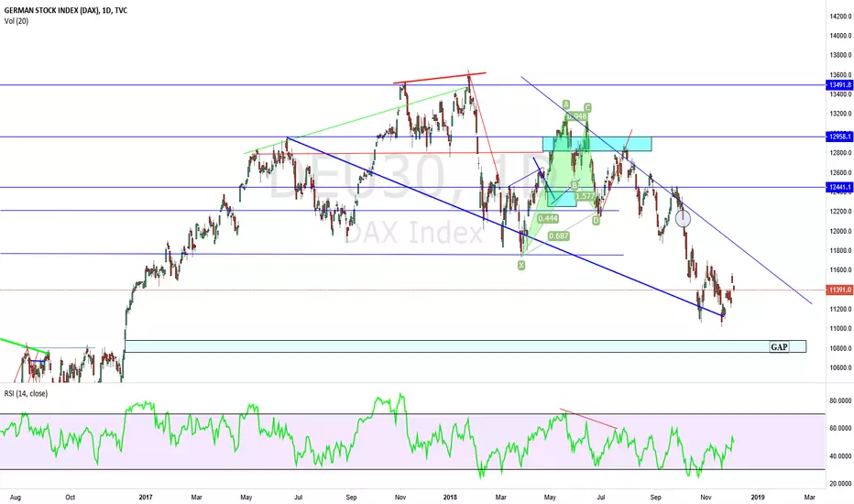
Task: Select the 0.687 ratio label
Action: 559,236
